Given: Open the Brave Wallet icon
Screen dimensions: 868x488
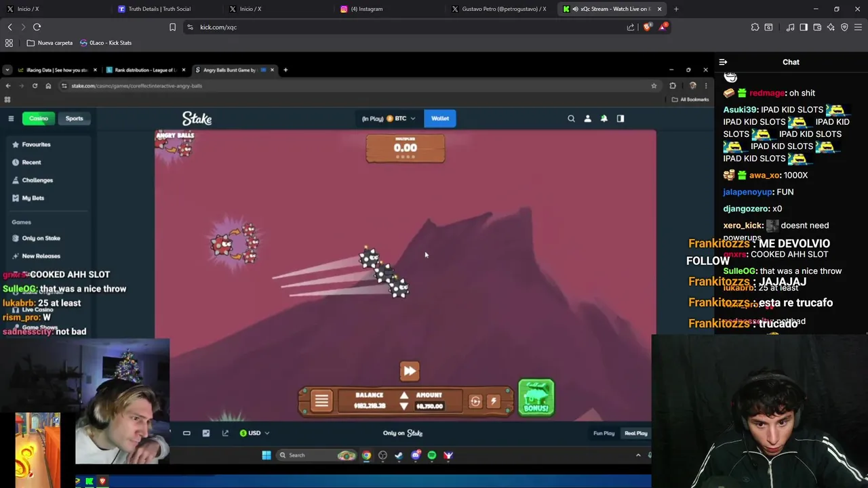Looking at the screenshot, I should coord(817,27).
